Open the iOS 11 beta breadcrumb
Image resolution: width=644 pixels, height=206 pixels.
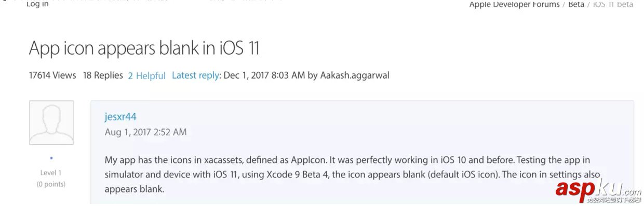[x=613, y=5]
